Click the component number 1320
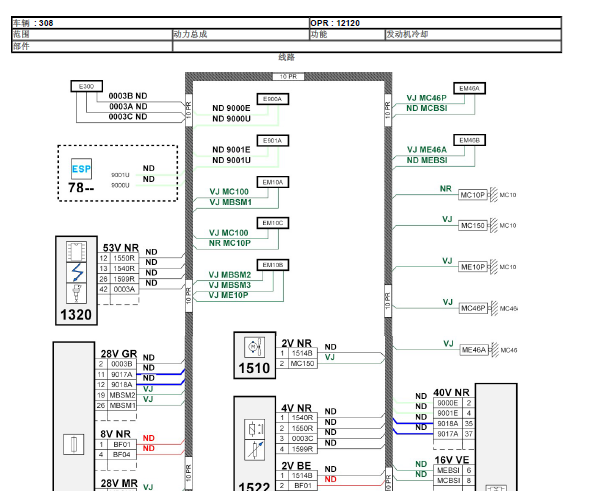 click(76, 314)
